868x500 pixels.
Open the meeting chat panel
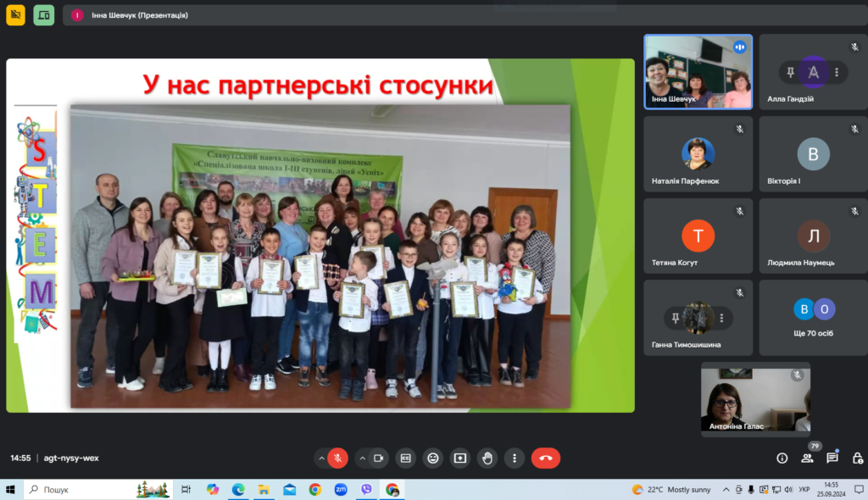coord(832,458)
